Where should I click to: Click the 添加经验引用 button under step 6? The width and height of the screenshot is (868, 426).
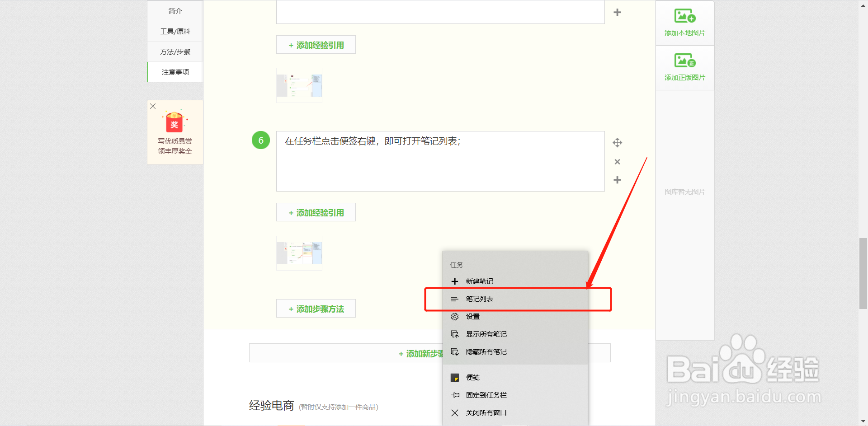[316, 212]
